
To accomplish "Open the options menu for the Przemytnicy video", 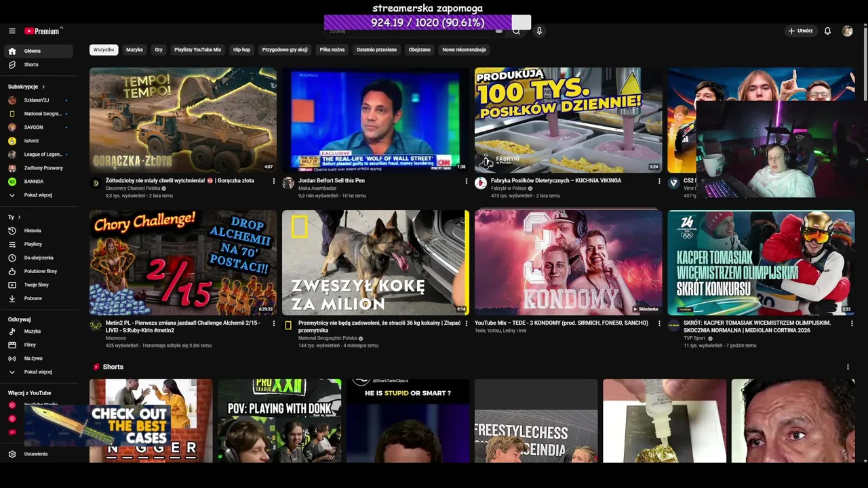I will (x=467, y=324).
